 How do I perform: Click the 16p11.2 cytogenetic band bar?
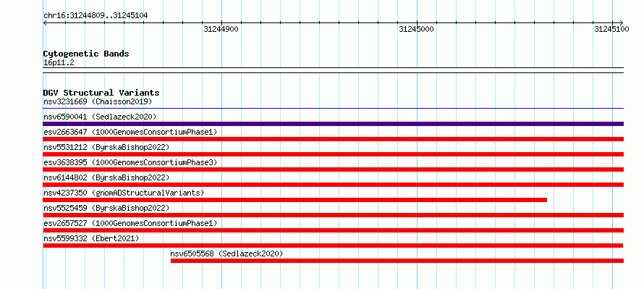(333, 70)
